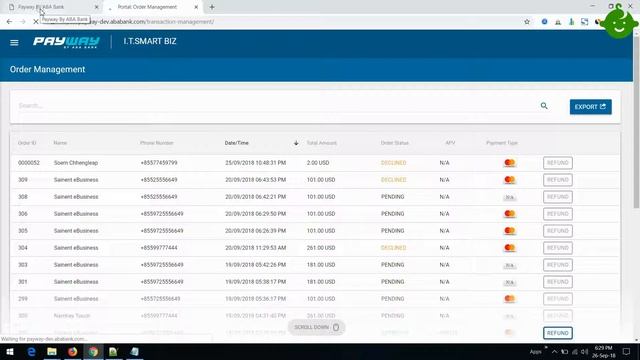This screenshot has width=640, height=360.
Task: Click the Mastercard icon for order 304
Action: click(x=509, y=248)
